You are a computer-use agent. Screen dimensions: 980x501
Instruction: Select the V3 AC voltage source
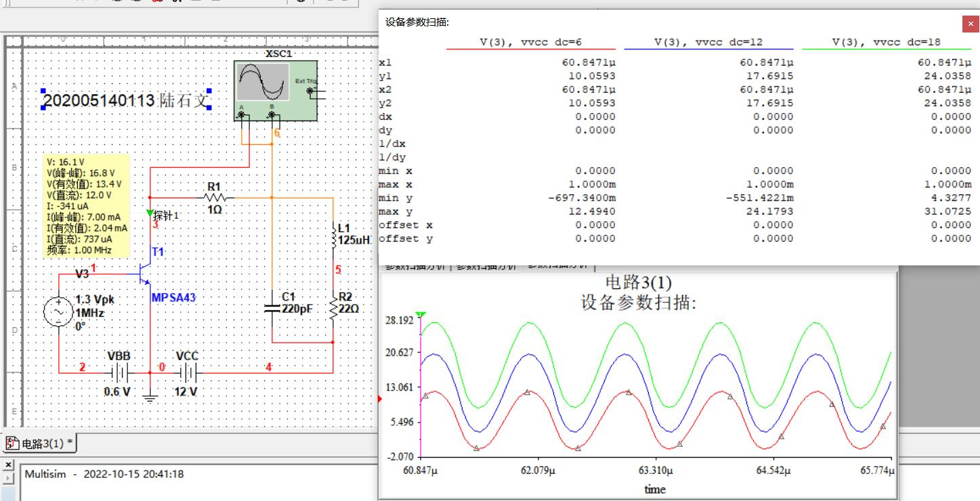click(x=58, y=312)
